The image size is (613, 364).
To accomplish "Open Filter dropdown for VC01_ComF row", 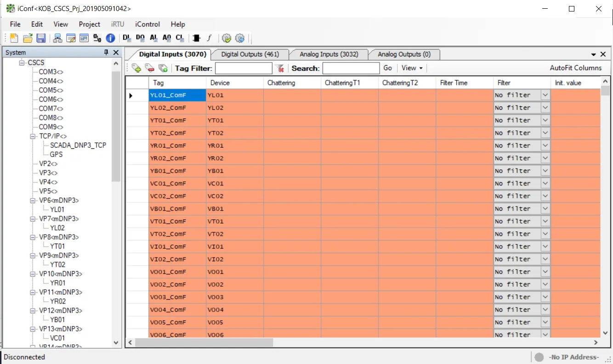I will click(x=545, y=184).
